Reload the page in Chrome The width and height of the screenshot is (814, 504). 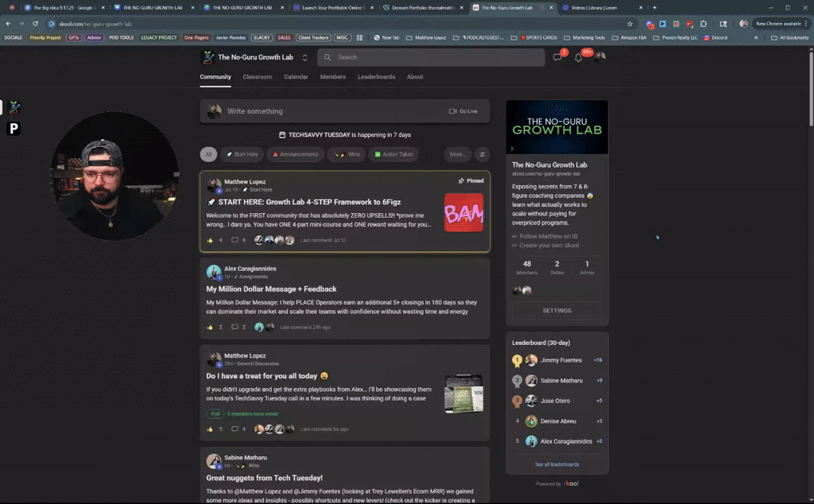[x=35, y=23]
